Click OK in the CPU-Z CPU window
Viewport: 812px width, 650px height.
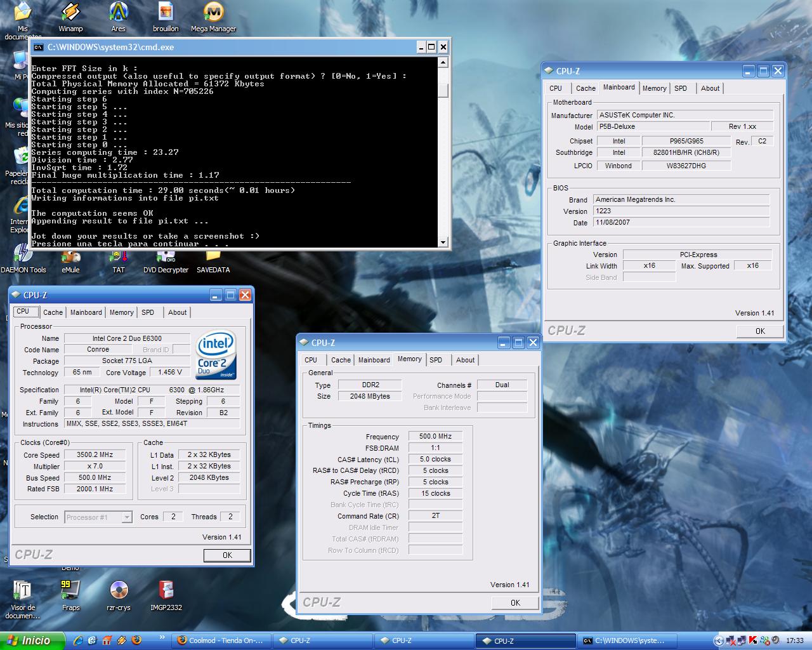point(227,555)
